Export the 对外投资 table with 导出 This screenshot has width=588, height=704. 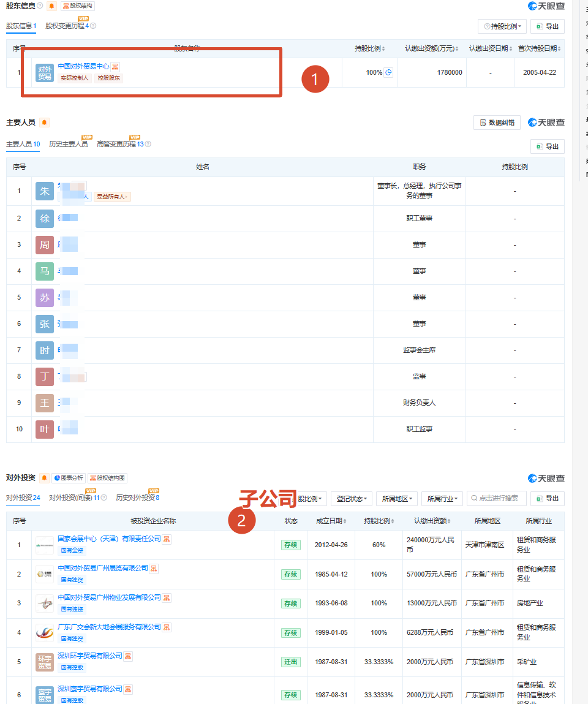(547, 498)
